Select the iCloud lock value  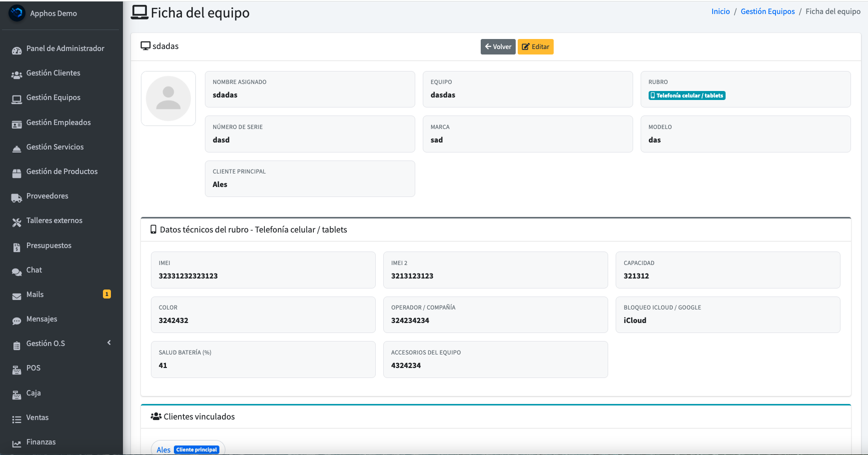[635, 320]
